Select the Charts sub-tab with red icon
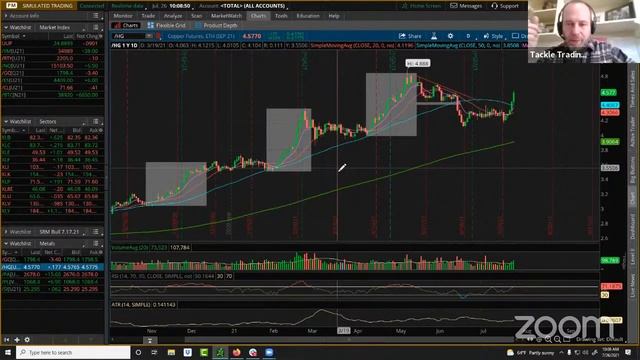Screen dimensions: 640x360 [127, 25]
